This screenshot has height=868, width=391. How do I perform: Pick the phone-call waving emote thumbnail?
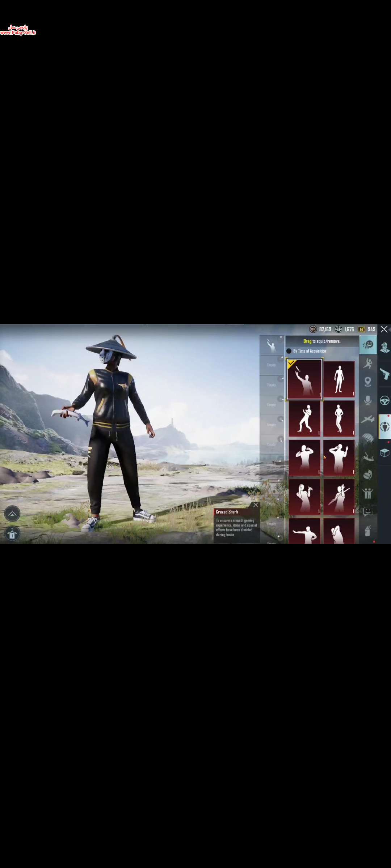click(x=339, y=458)
